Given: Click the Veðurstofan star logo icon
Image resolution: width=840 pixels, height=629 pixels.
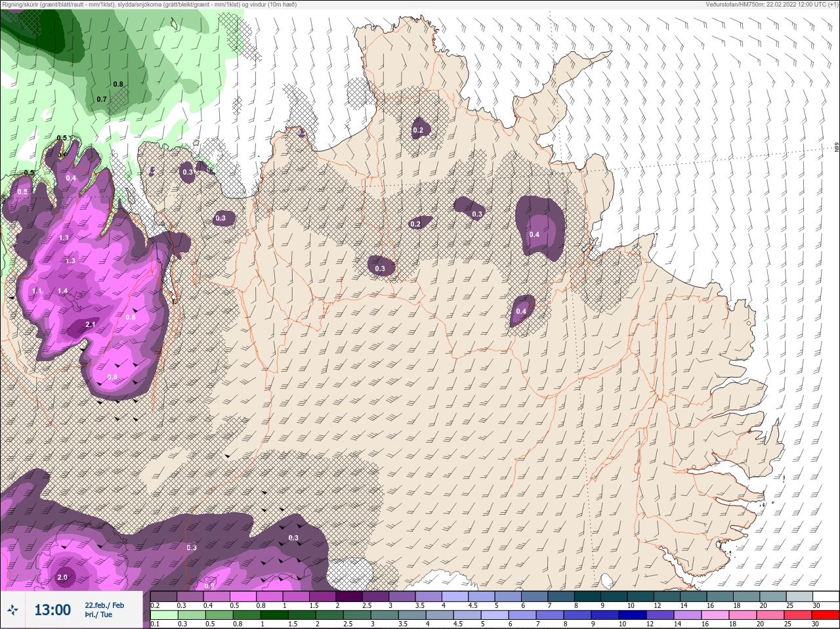Looking at the screenshot, I should coord(13,610).
